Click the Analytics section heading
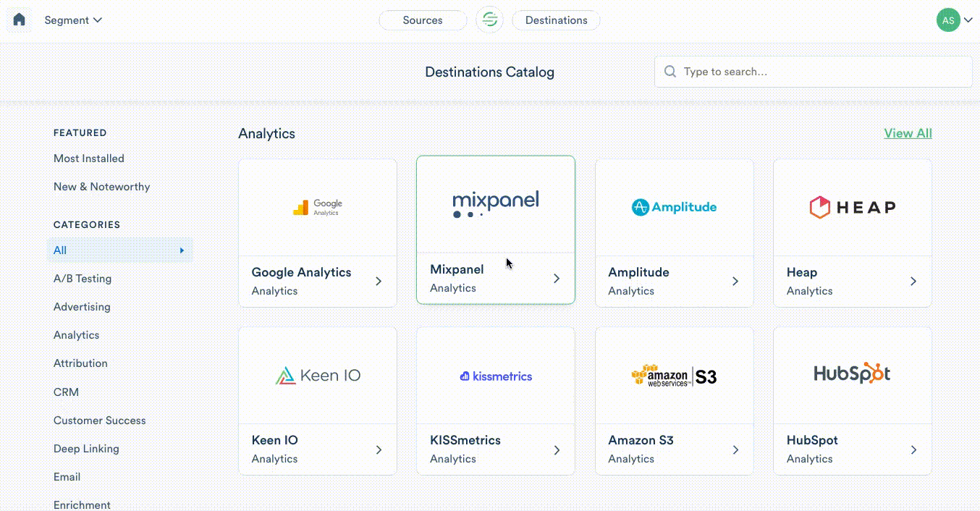Screen dimensions: 980x511 click(267, 134)
